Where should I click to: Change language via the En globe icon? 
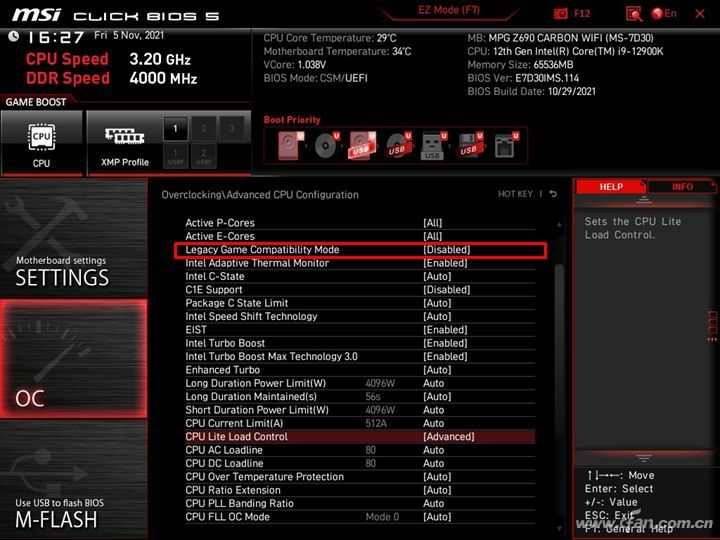(664, 14)
